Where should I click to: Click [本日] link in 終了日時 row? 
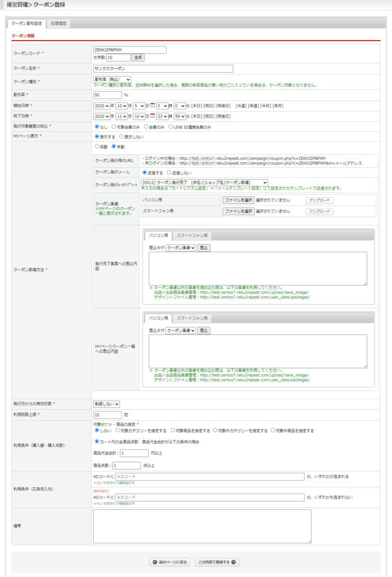tap(197, 116)
